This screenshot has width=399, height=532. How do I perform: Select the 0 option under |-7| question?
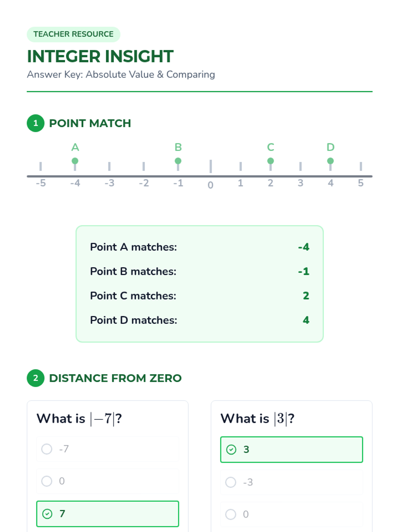(x=47, y=481)
